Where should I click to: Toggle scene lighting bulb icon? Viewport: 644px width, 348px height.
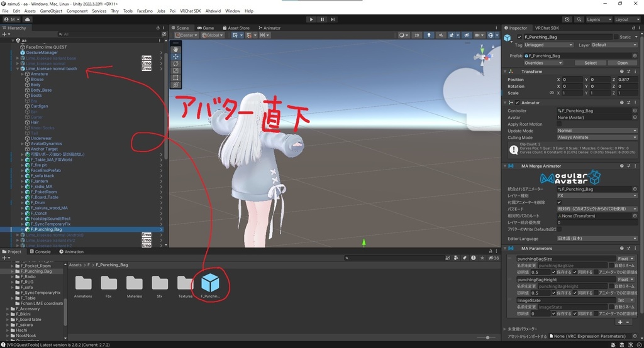(x=429, y=35)
